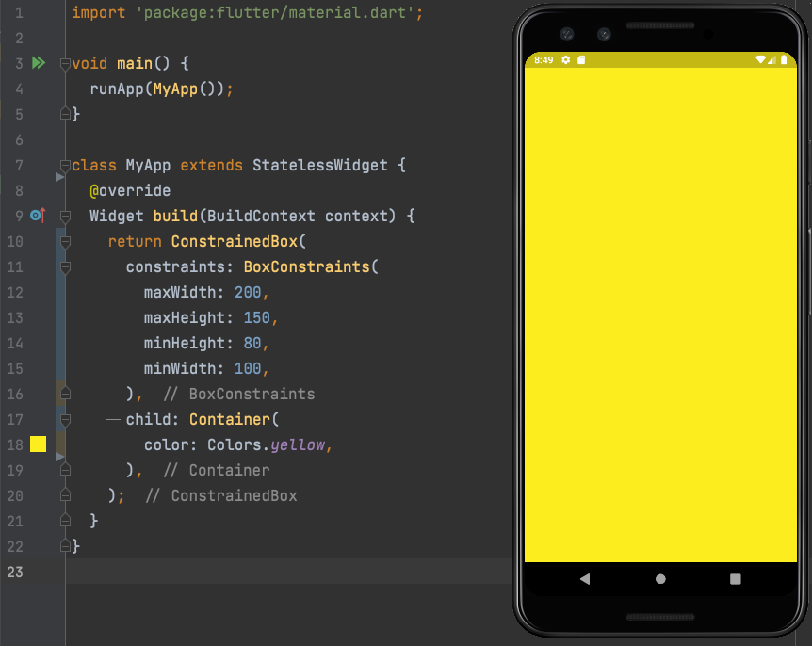Viewport: 812px width, 646px height.
Task: Click the // ConstrainedBox closing comment
Action: pyautogui.click(x=221, y=495)
